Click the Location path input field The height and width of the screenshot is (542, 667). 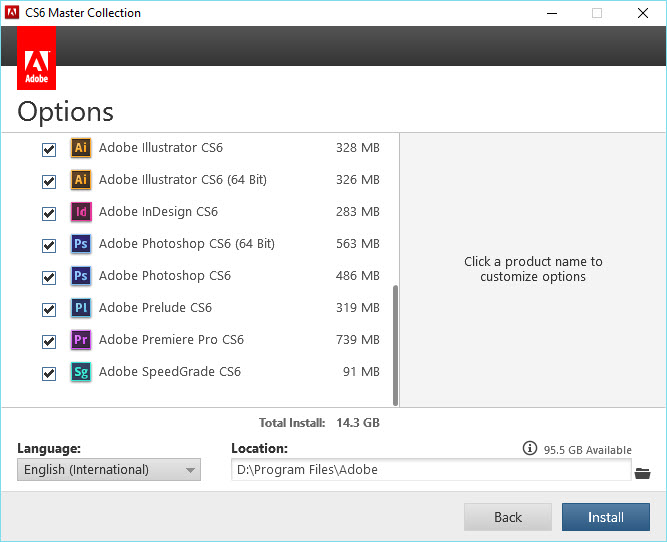coord(431,470)
